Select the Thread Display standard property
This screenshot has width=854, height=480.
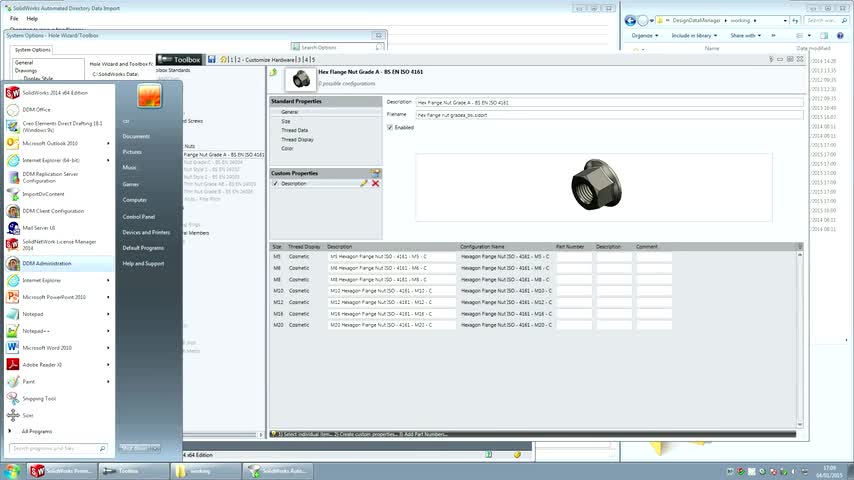click(297, 139)
